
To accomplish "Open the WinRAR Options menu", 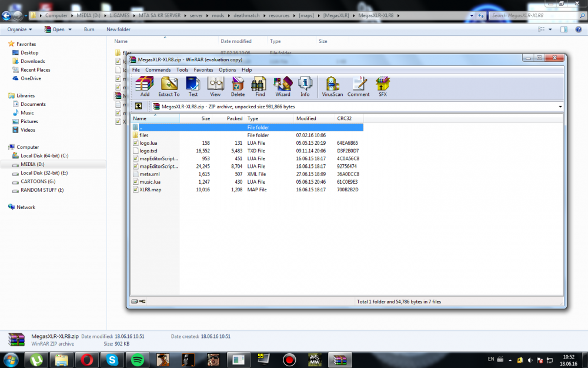I will click(227, 70).
